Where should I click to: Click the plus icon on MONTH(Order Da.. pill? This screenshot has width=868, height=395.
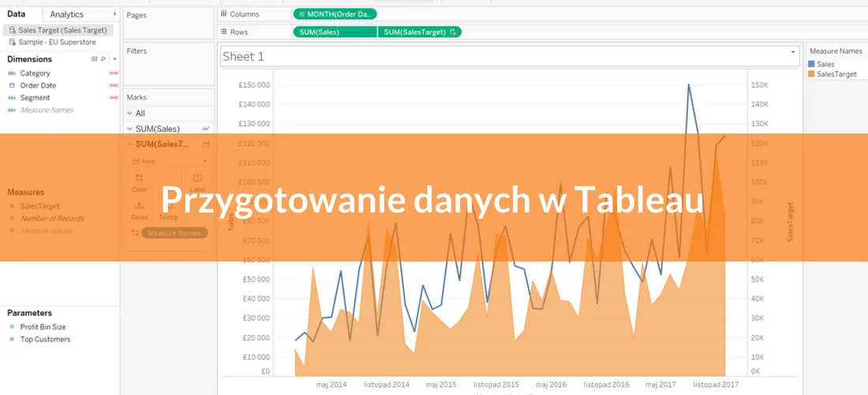(x=301, y=14)
